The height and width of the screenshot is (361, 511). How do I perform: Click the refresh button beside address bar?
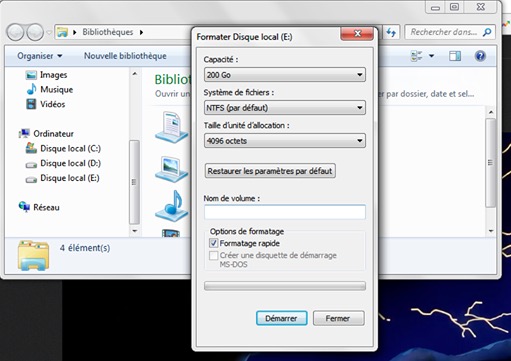[391, 32]
